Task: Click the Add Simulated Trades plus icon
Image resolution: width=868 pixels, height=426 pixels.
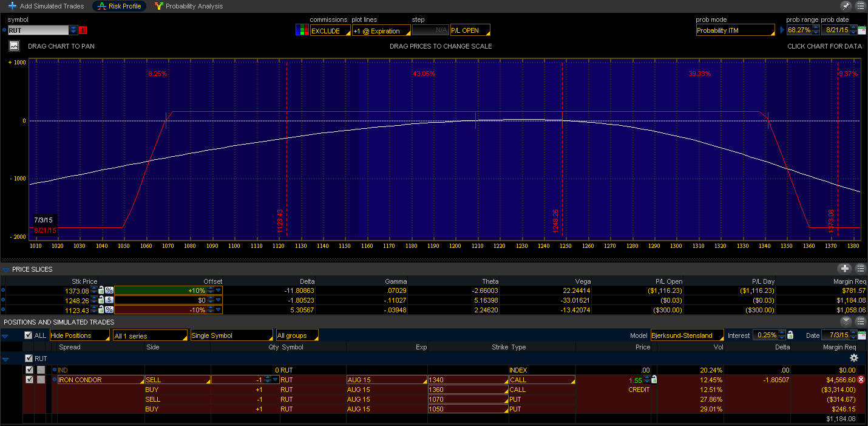Action: (13, 6)
